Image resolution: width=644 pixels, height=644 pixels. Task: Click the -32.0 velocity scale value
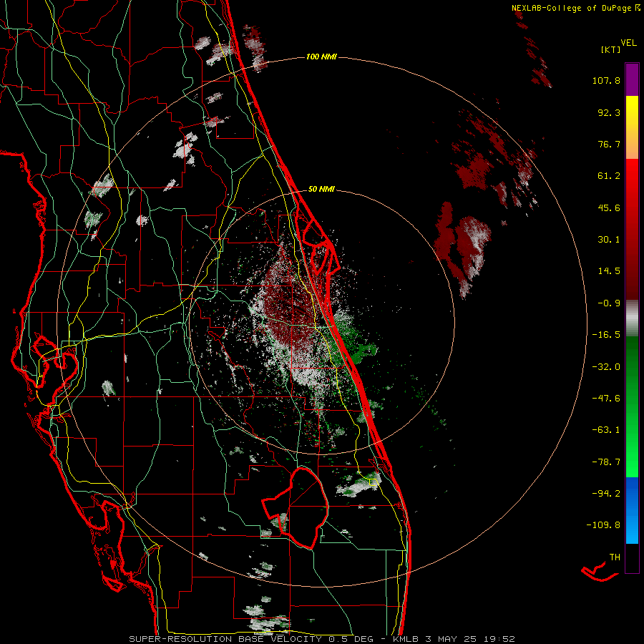point(606,367)
